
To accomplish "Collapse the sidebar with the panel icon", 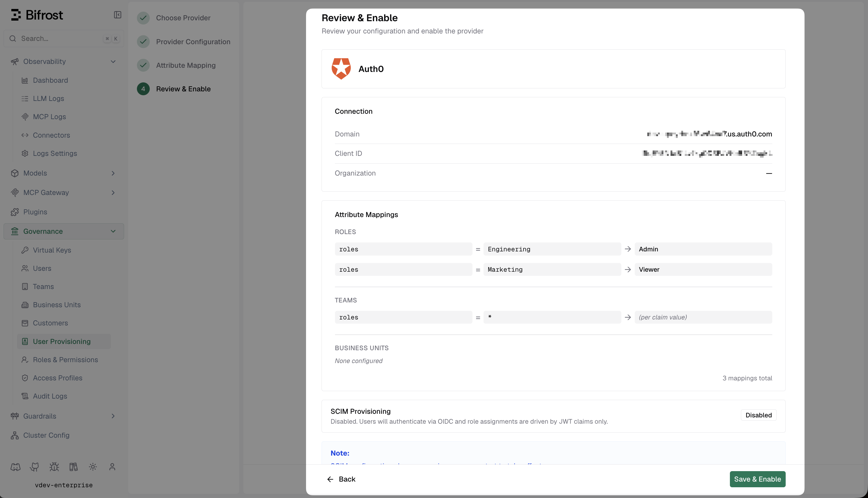I will (x=118, y=15).
